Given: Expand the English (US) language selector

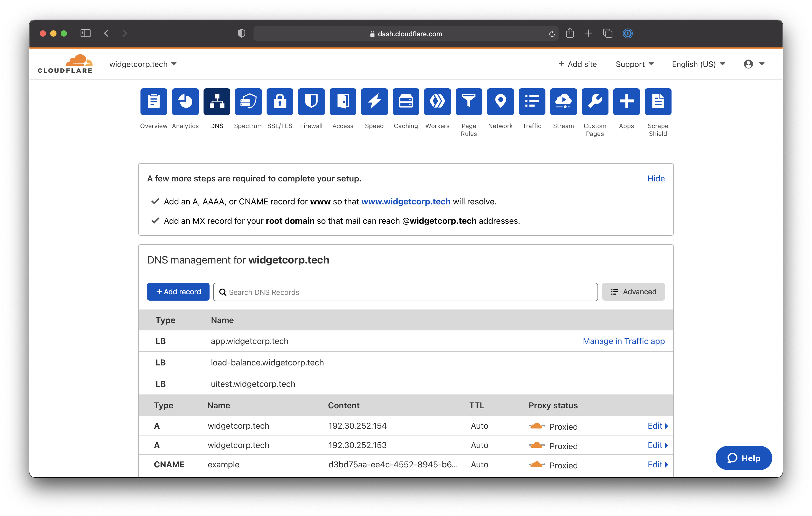Looking at the screenshot, I should click(698, 64).
